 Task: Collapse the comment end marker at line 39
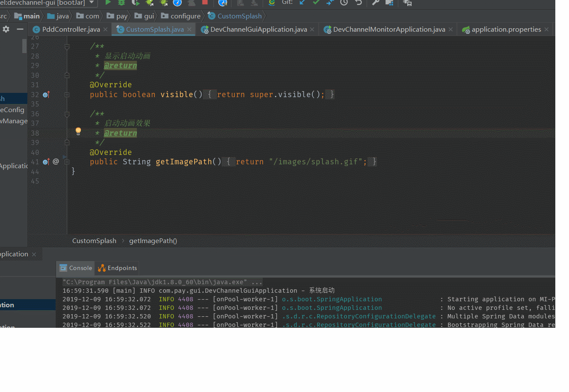pos(67,143)
